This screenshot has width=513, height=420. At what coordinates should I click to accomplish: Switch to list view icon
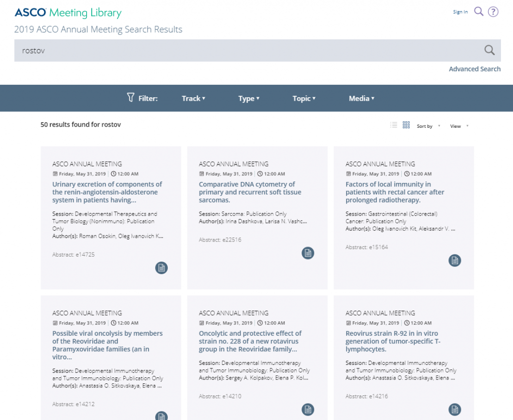394,125
